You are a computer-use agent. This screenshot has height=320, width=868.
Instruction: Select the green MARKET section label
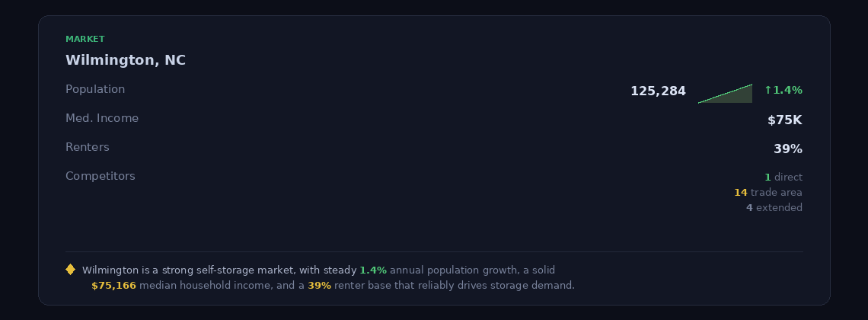point(85,39)
